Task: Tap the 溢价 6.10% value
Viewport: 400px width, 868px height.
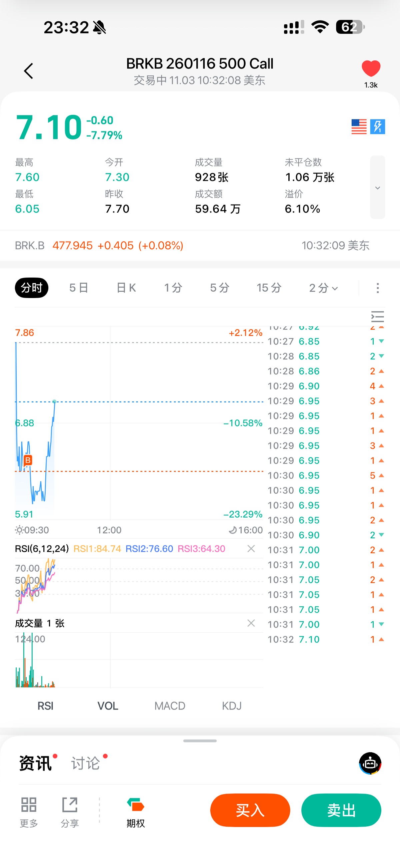Action: [x=302, y=209]
